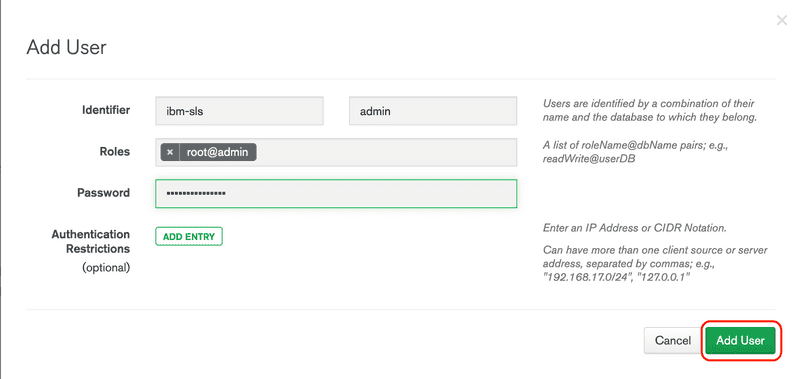Click the help text about user identification
Viewport: 800px width, 379px height.
[649, 110]
